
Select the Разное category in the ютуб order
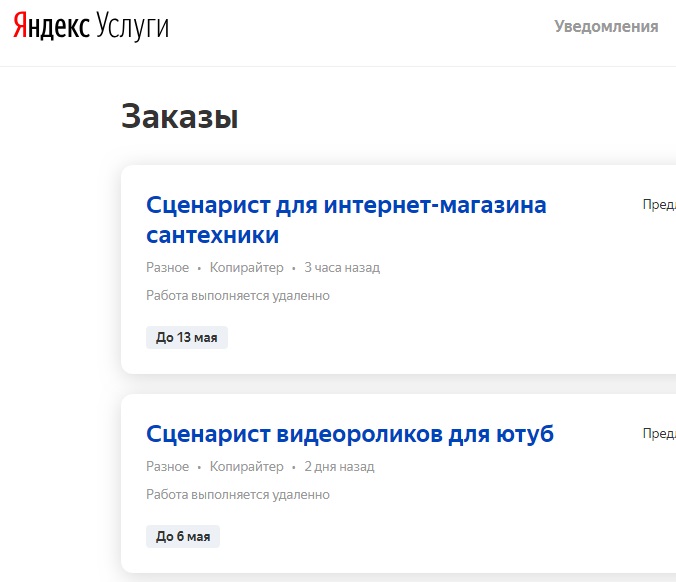(x=167, y=467)
